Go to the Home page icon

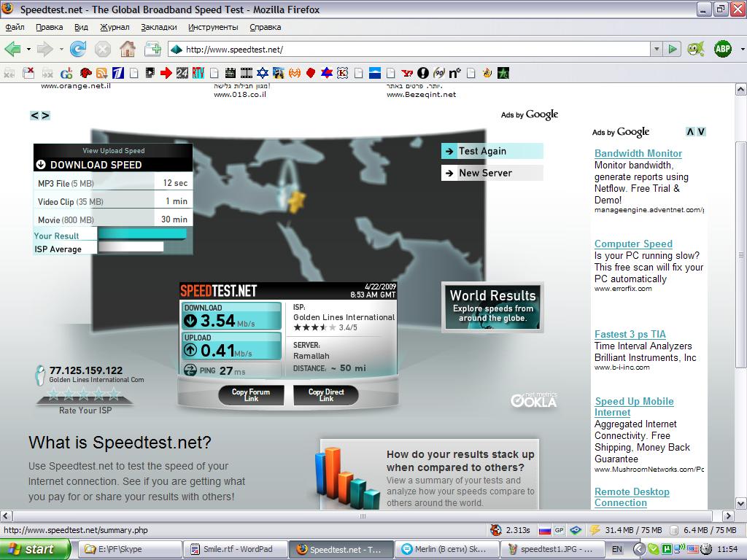(x=127, y=49)
